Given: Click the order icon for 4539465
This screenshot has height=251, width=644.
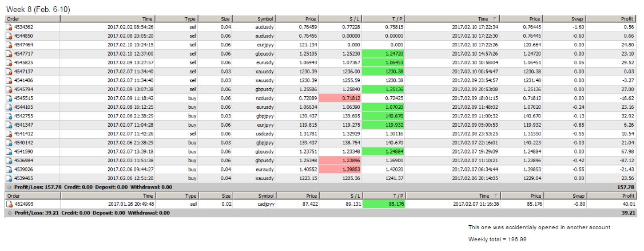Looking at the screenshot, I should coord(9,178).
